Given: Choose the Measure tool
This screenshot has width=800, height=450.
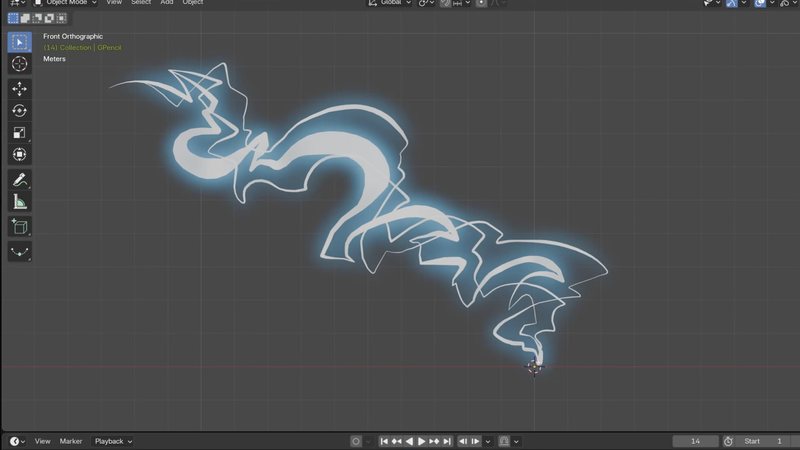Looking at the screenshot, I should [19, 202].
